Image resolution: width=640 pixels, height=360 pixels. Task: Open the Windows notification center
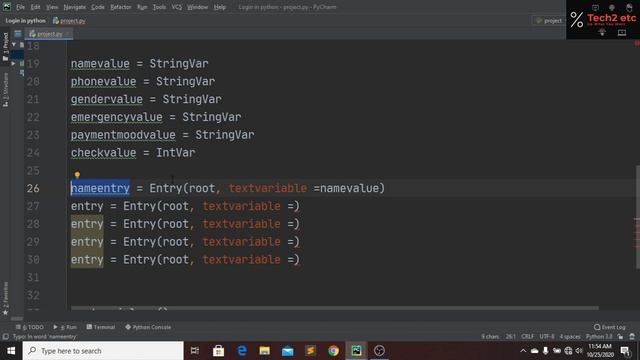pos(625,351)
